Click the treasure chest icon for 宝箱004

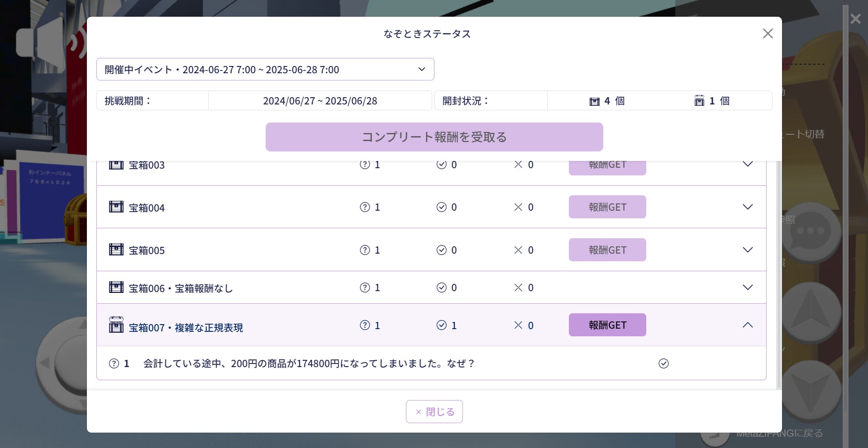point(116,207)
